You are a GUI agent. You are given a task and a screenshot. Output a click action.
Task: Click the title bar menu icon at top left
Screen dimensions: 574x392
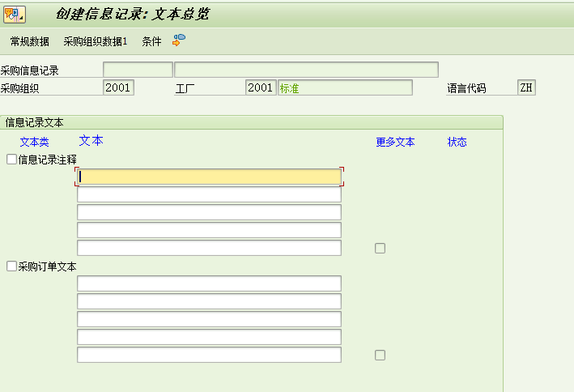pos(15,14)
